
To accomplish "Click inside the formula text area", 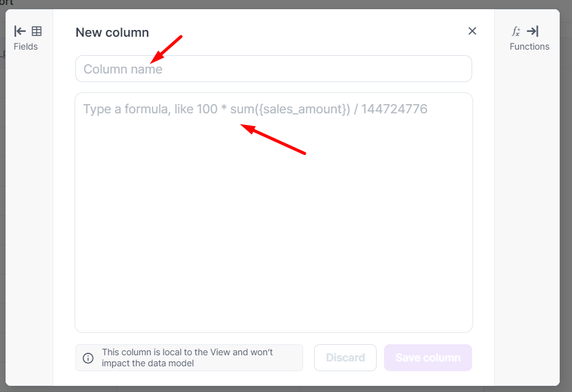I will click(274, 184).
